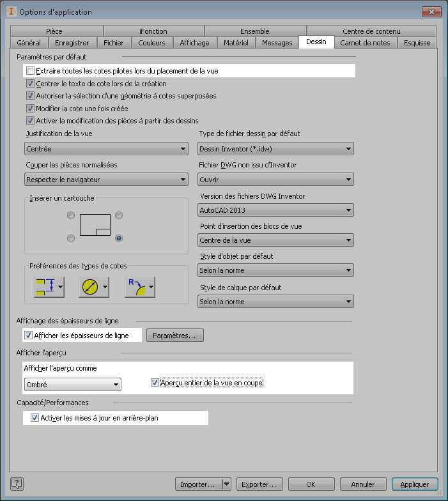Toggle Autoriser la sélection d'une géométrie checkbox
Image resolution: width=448 pixels, height=501 pixels.
(31, 96)
